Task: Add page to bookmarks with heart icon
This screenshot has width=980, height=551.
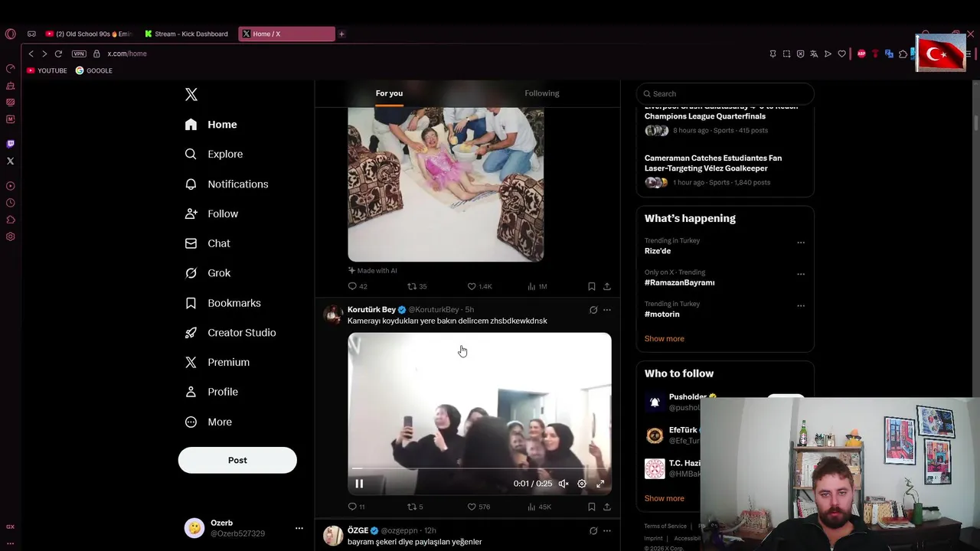Action: pos(841,54)
